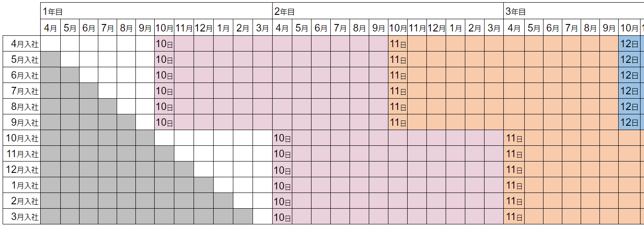Click the 4月 header under 2年目
This screenshot has width=644, height=227.
(x=282, y=28)
